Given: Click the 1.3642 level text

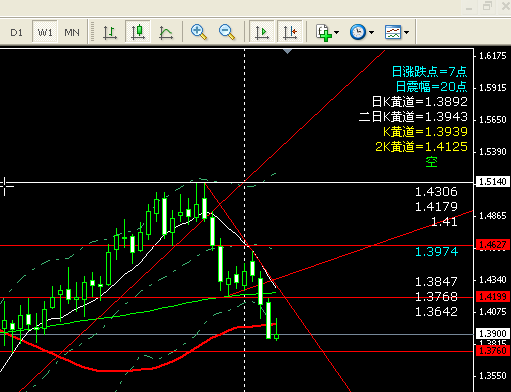Looking at the screenshot, I should 436,312.
